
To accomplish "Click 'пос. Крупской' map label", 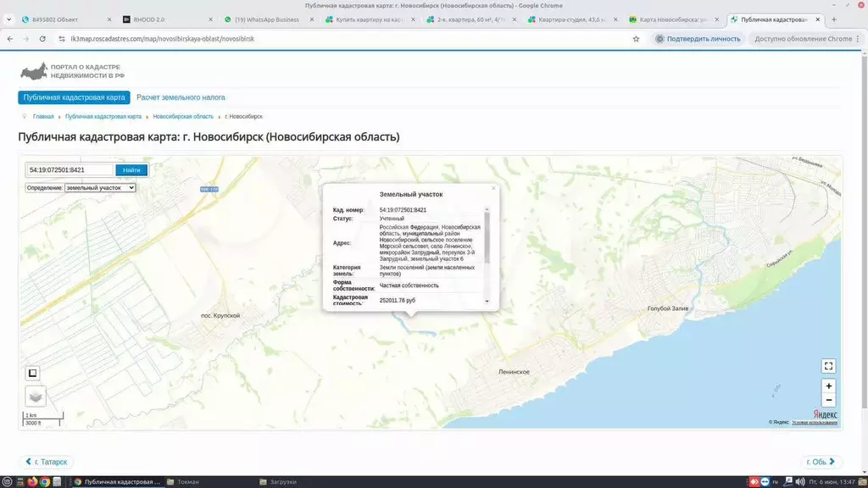I will coord(220,315).
